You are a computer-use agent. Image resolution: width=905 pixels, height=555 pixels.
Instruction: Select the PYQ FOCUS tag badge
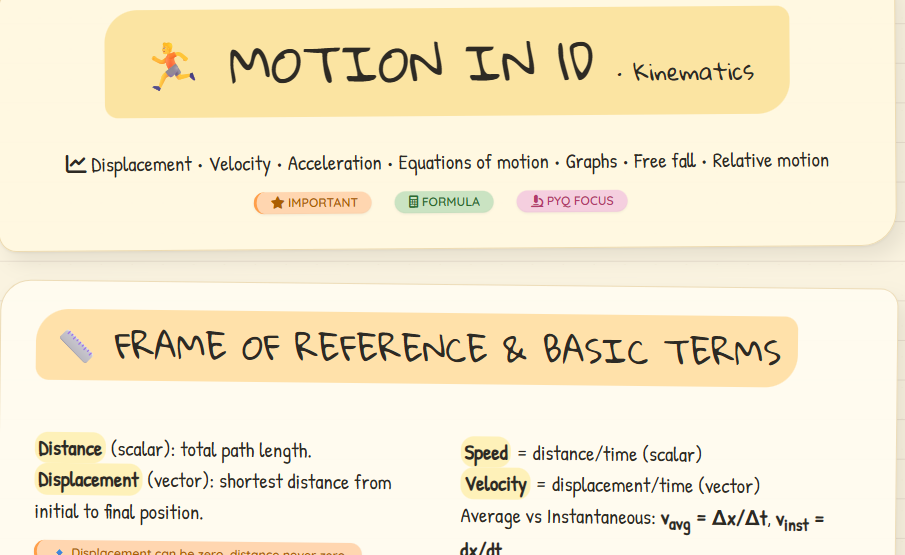[572, 201]
